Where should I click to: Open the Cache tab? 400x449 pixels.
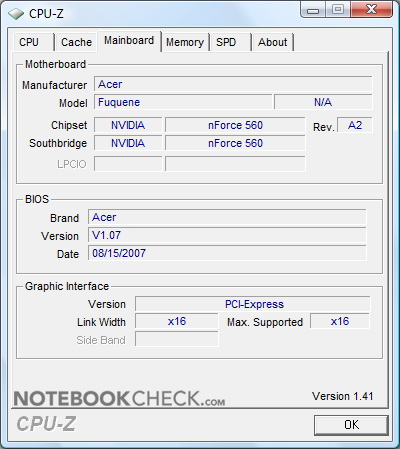76,42
